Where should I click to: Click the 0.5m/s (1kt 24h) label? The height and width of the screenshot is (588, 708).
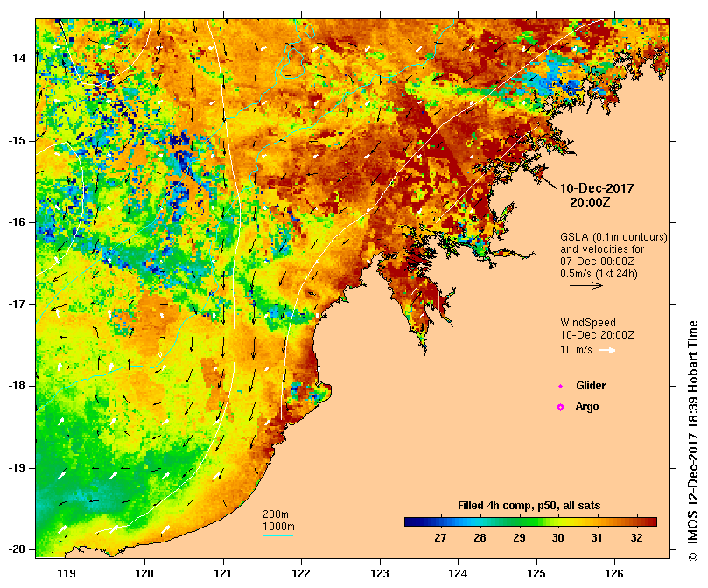(x=599, y=274)
